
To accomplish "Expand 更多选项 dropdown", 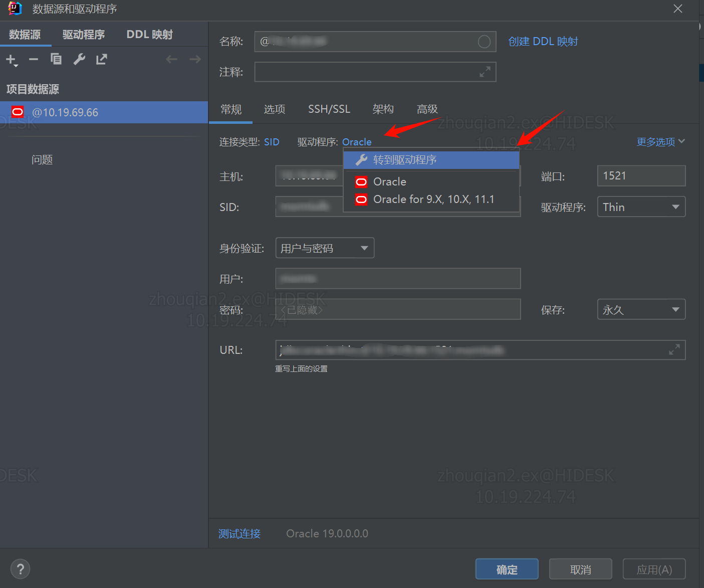I will (660, 142).
